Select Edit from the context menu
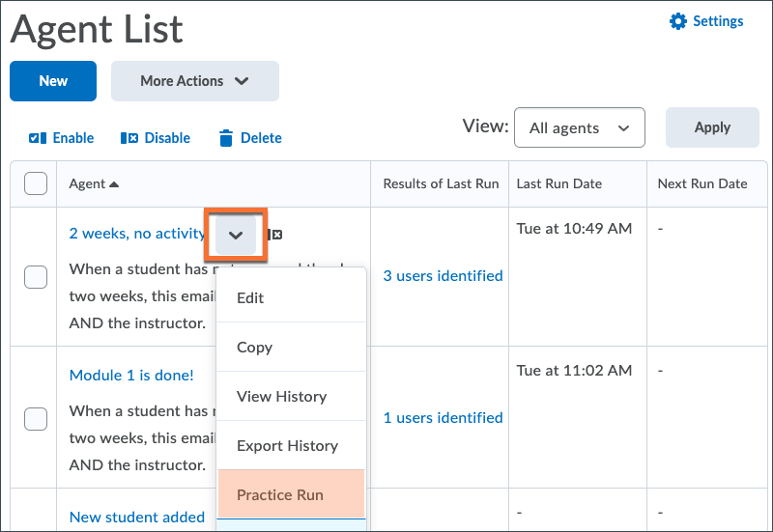The width and height of the screenshot is (773, 532). pyautogui.click(x=250, y=297)
